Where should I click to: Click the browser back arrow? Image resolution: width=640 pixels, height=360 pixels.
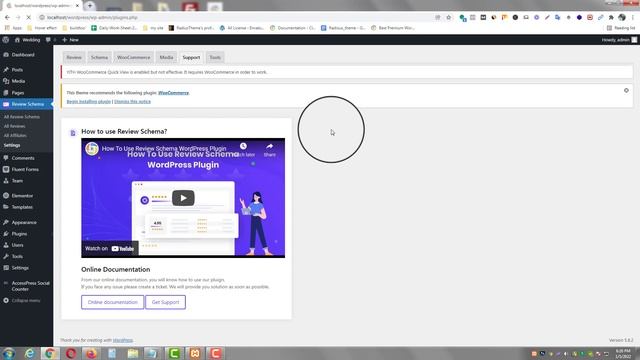7,18
